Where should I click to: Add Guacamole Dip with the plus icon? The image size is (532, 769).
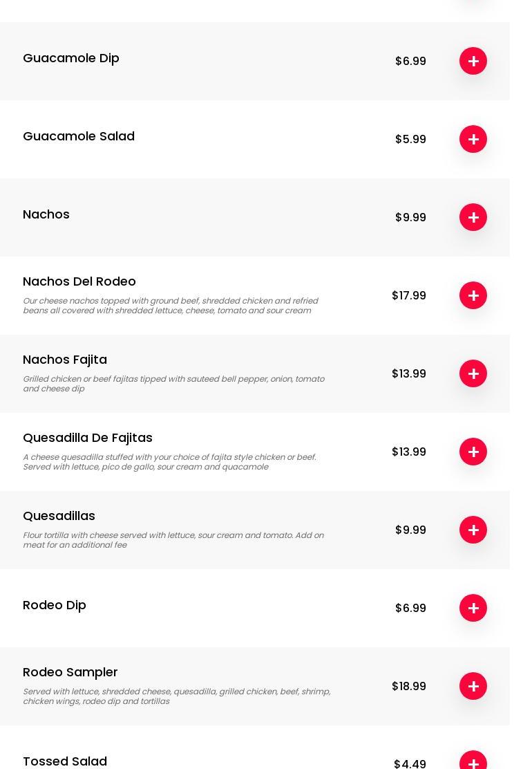click(x=473, y=61)
